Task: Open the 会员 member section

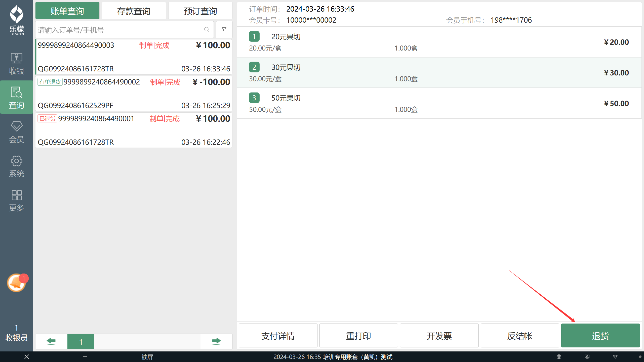Action: pyautogui.click(x=17, y=132)
